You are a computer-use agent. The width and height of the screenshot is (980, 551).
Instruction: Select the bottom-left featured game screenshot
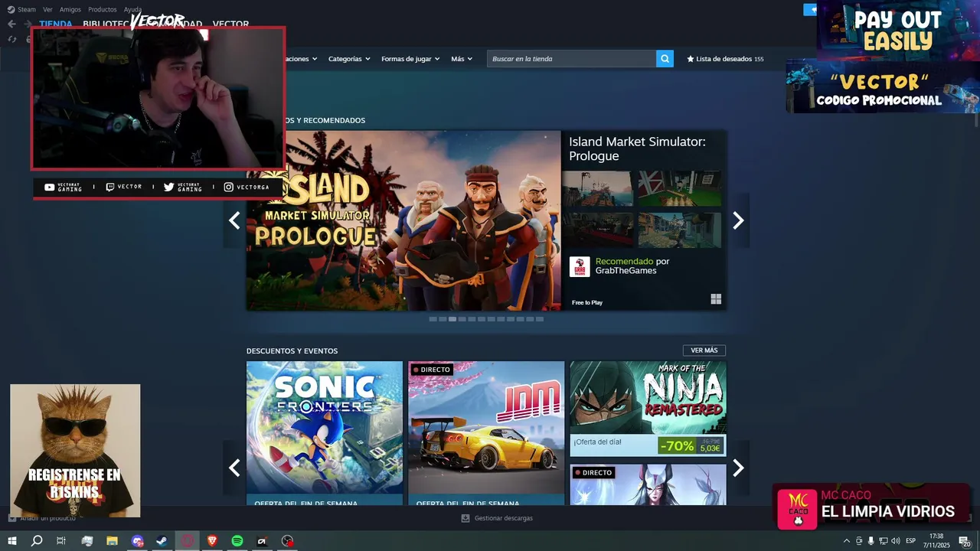tap(598, 230)
